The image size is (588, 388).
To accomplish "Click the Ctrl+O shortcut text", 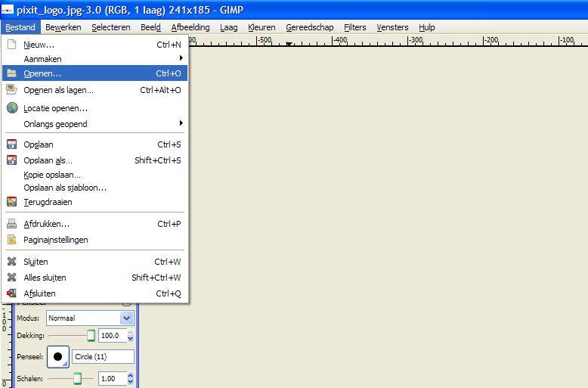I will (x=169, y=73).
